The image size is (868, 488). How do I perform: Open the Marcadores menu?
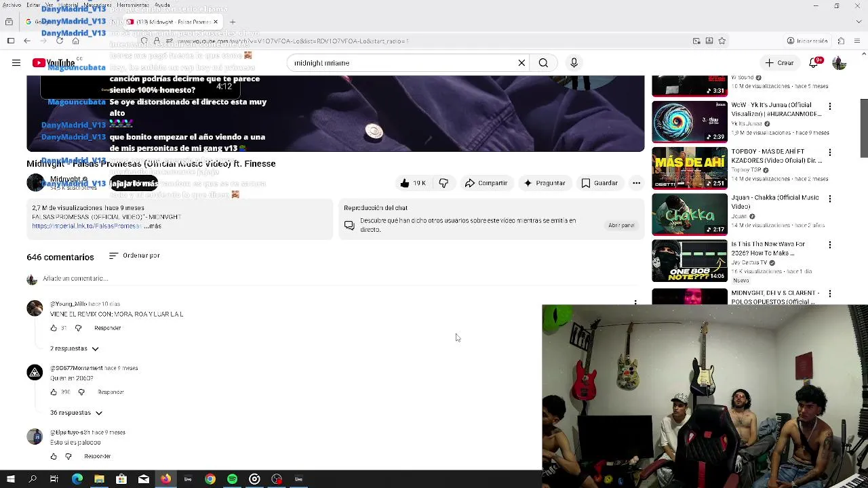click(x=98, y=5)
